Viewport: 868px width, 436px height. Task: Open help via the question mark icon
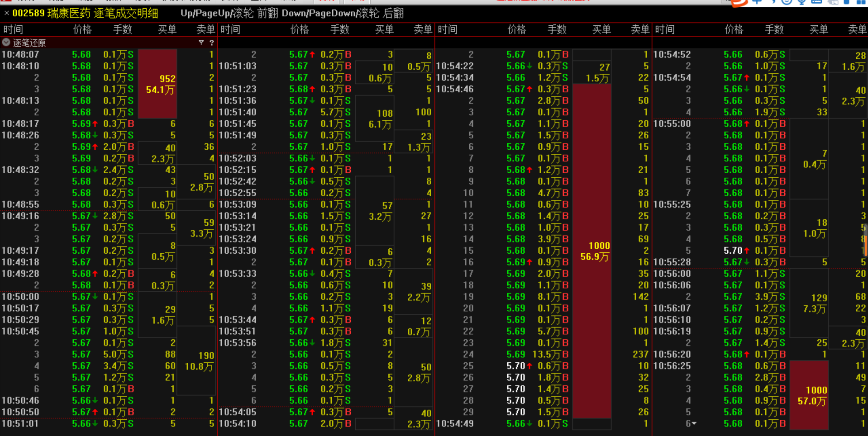coord(211,43)
